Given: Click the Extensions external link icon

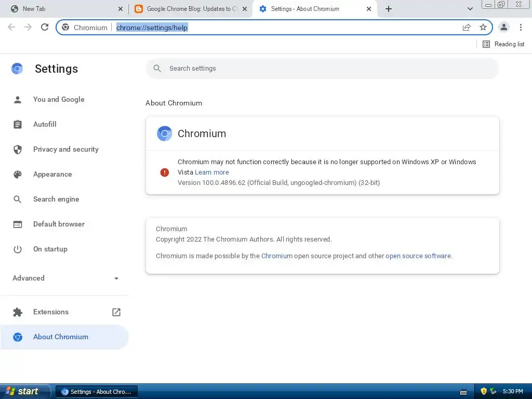Looking at the screenshot, I should pos(116,312).
